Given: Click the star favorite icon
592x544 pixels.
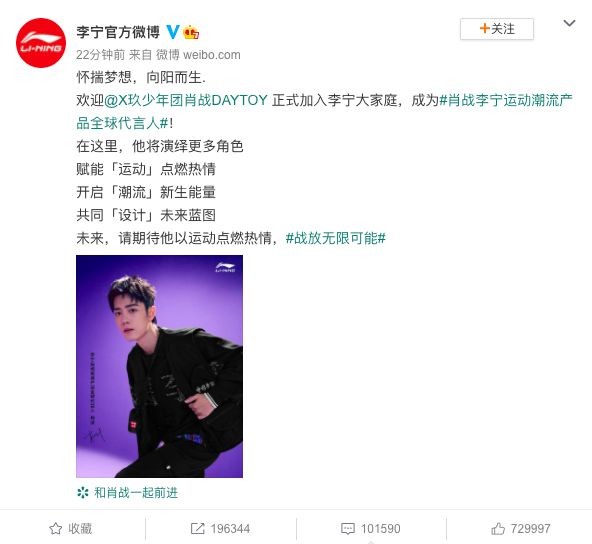Looking at the screenshot, I should tap(56, 529).
